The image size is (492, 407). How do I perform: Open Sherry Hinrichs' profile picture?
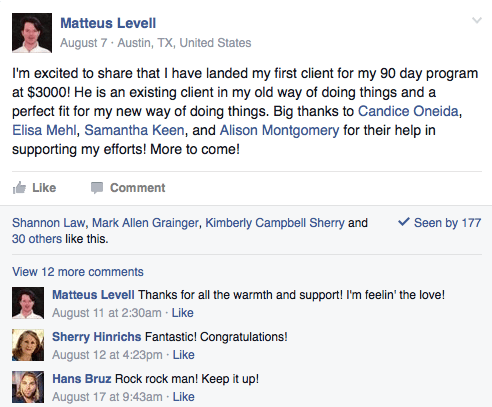pos(28,345)
